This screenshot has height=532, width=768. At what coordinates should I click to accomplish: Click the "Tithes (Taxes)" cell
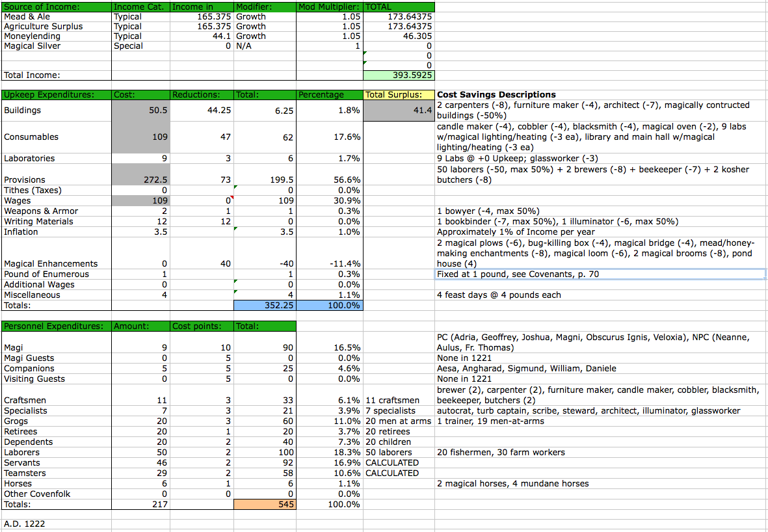(57, 191)
